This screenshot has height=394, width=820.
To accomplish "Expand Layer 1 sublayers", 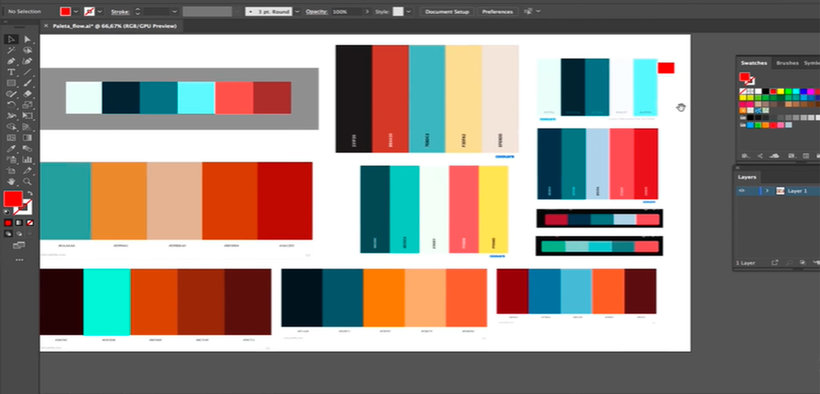I will [767, 191].
